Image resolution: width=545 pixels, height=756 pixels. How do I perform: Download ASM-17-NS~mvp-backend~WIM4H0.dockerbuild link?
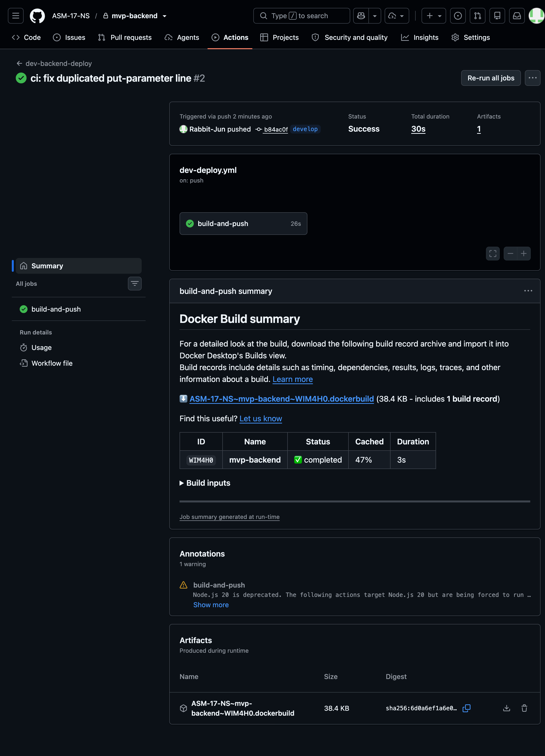click(x=282, y=399)
